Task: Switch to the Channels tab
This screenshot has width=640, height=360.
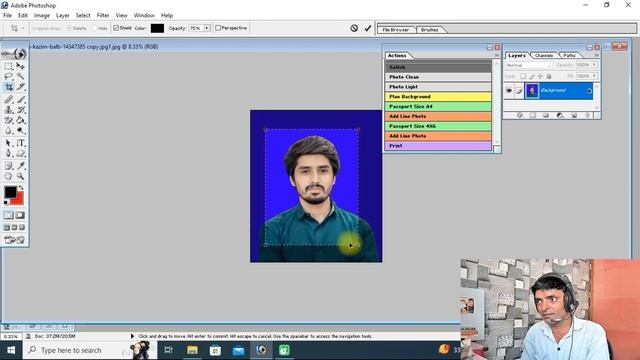Action: click(x=544, y=55)
